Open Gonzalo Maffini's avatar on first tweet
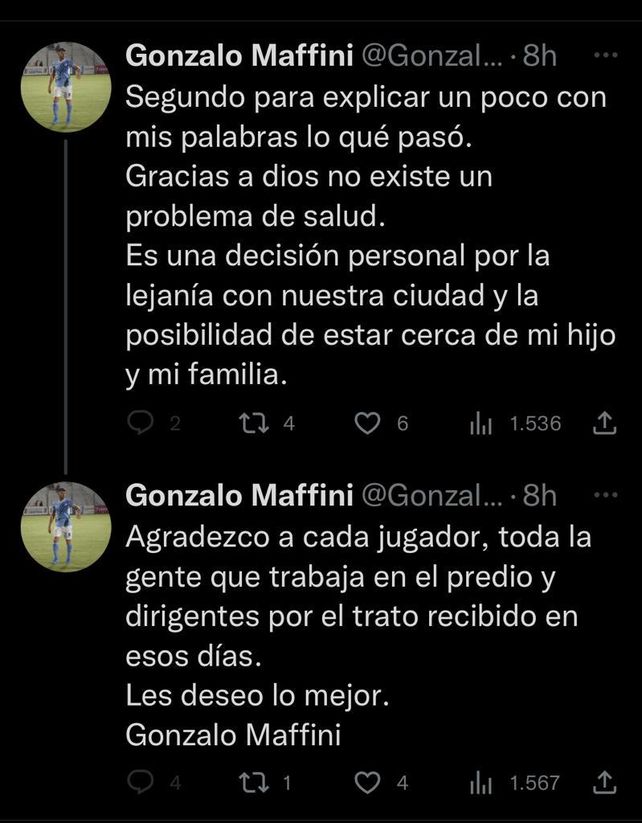Image resolution: width=642 pixels, height=823 pixels. point(66,87)
